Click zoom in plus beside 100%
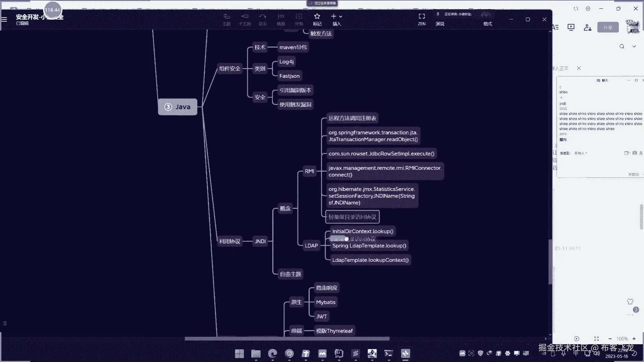644x362 pixels. [x=634, y=339]
